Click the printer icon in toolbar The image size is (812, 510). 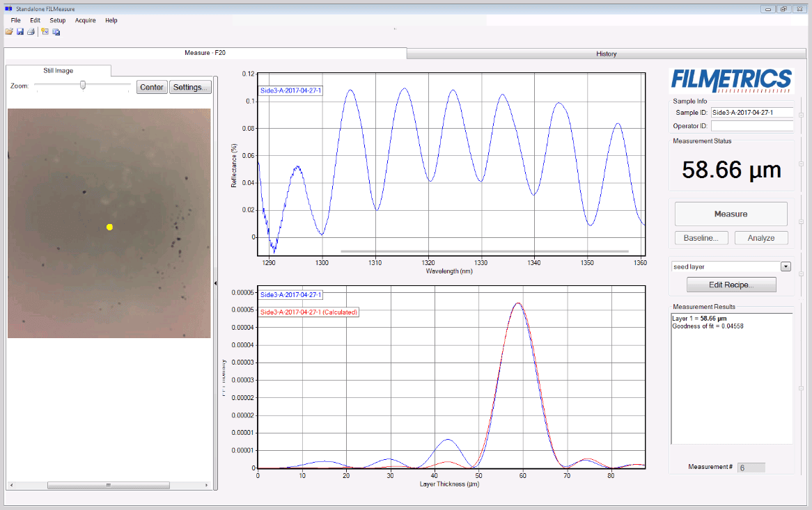pos(31,32)
